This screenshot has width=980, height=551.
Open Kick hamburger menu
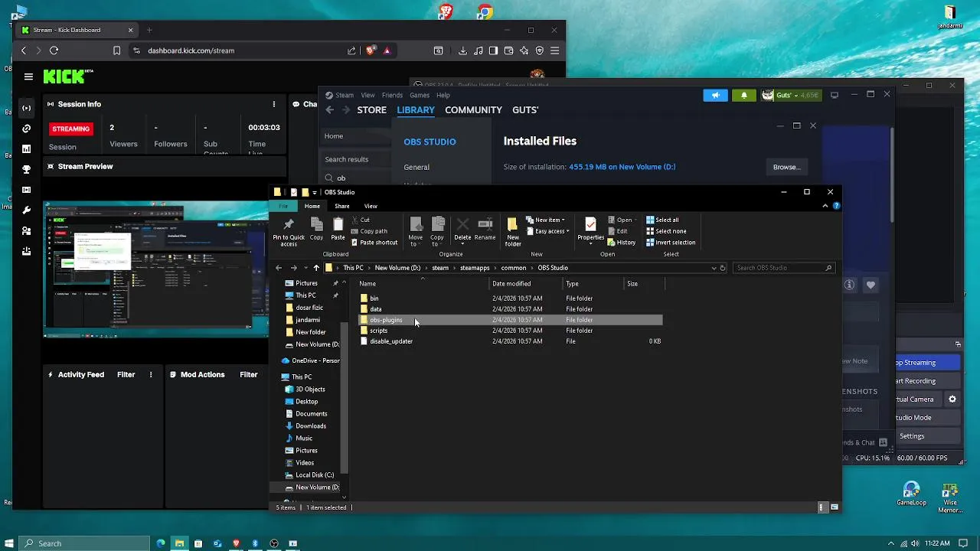[x=28, y=77]
